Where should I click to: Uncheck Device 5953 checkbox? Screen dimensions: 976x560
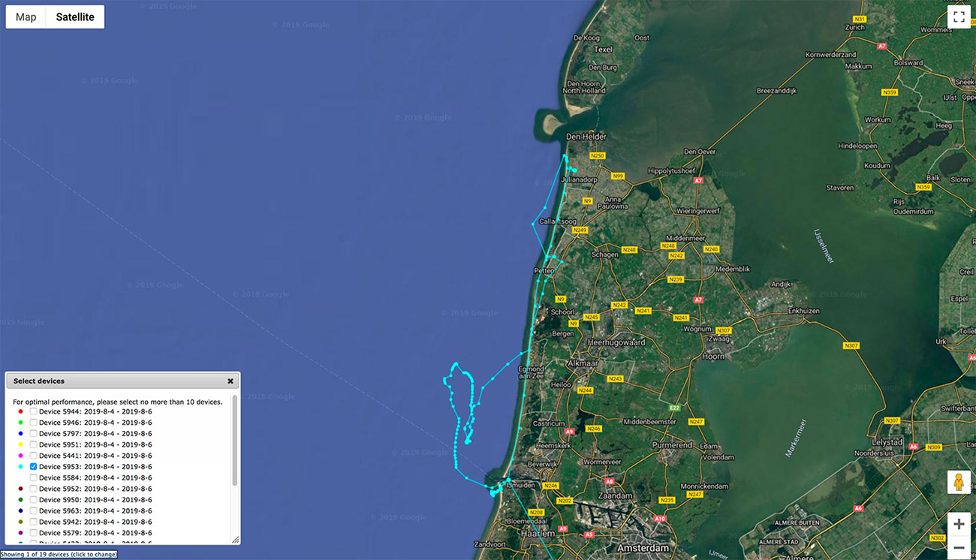[34, 467]
